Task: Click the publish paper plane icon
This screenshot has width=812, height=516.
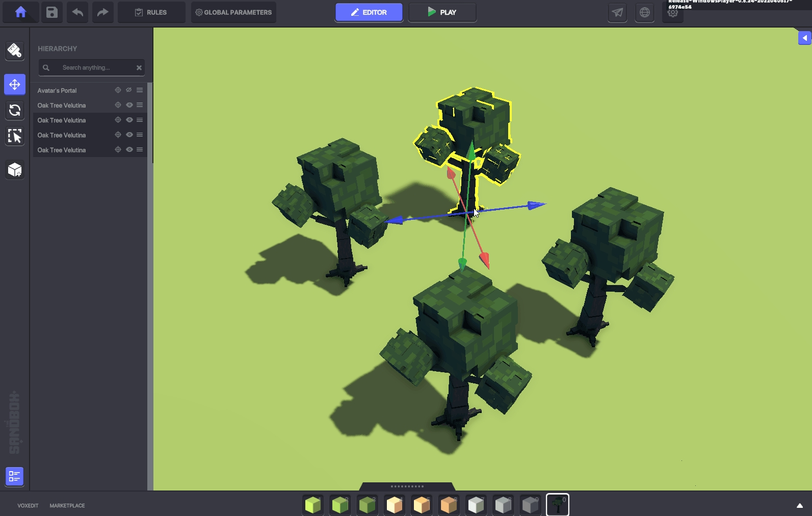Action: pyautogui.click(x=617, y=13)
